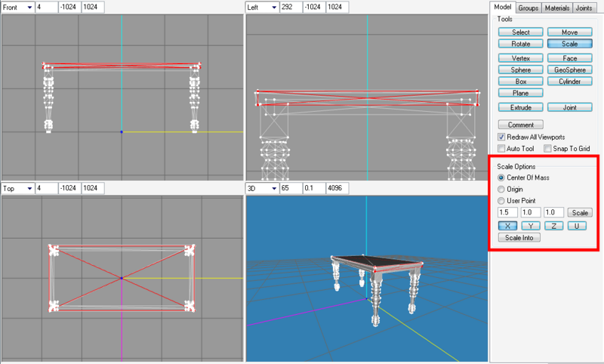Open the Groups tab
The width and height of the screenshot is (604, 364).
pos(528,8)
